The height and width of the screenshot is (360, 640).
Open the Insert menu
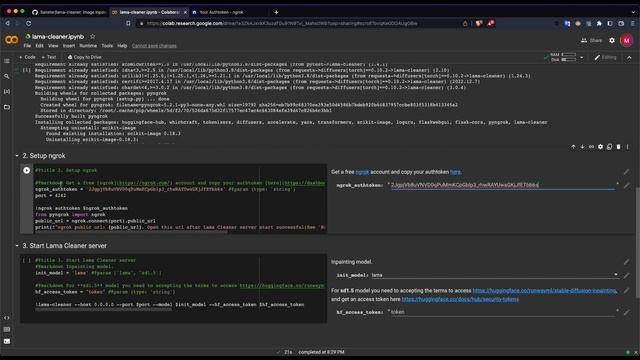(x=69, y=46)
